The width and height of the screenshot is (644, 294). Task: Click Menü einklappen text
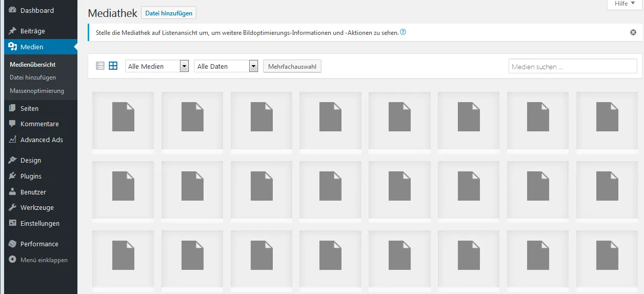tap(44, 260)
